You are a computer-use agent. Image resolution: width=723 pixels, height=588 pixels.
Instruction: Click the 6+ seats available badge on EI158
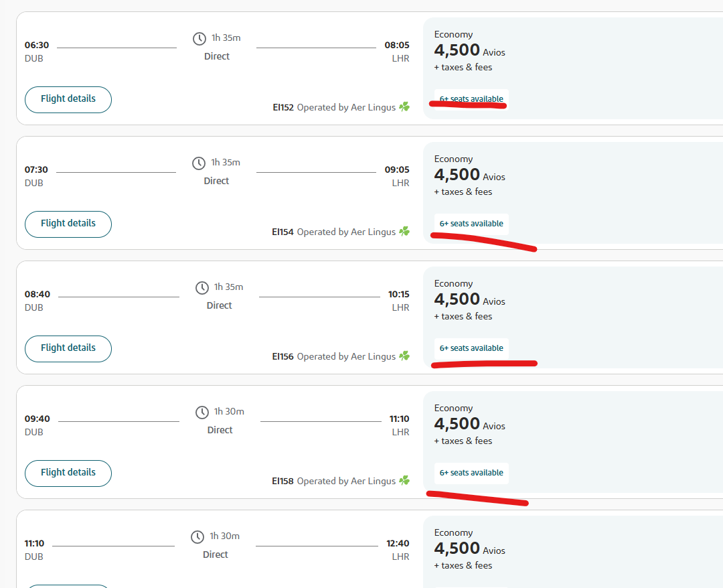pyautogui.click(x=471, y=473)
